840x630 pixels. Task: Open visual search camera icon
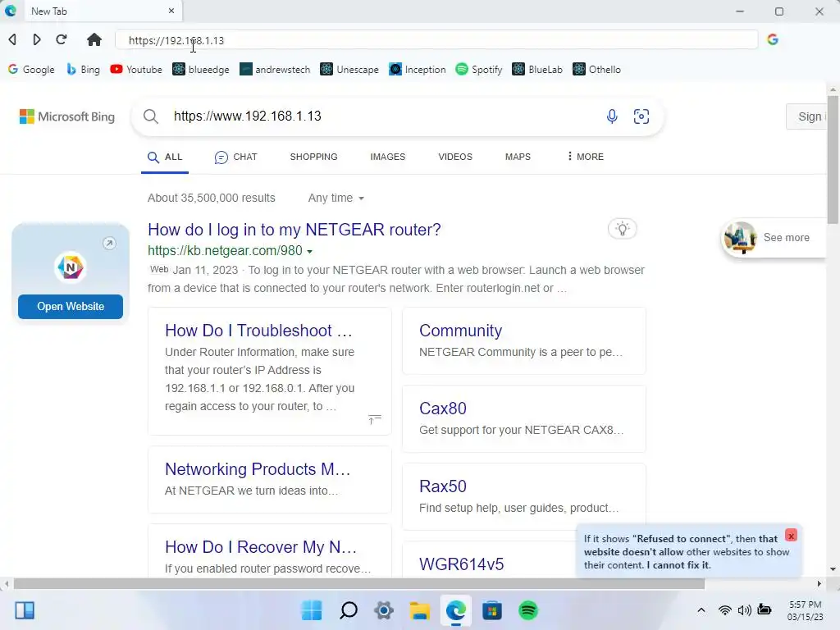(x=641, y=116)
